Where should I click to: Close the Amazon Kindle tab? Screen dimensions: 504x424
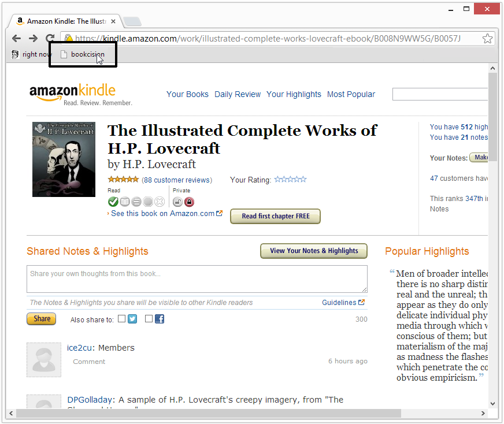(113, 21)
